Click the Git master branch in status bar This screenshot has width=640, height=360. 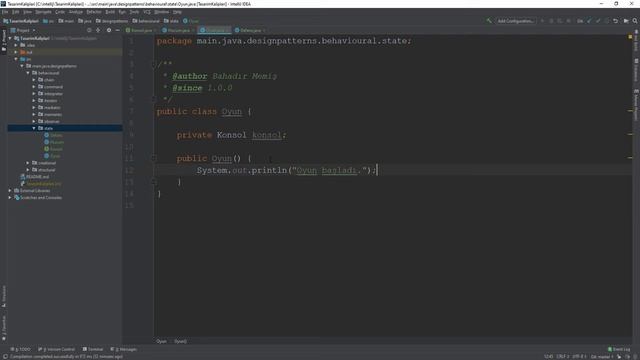(602, 357)
